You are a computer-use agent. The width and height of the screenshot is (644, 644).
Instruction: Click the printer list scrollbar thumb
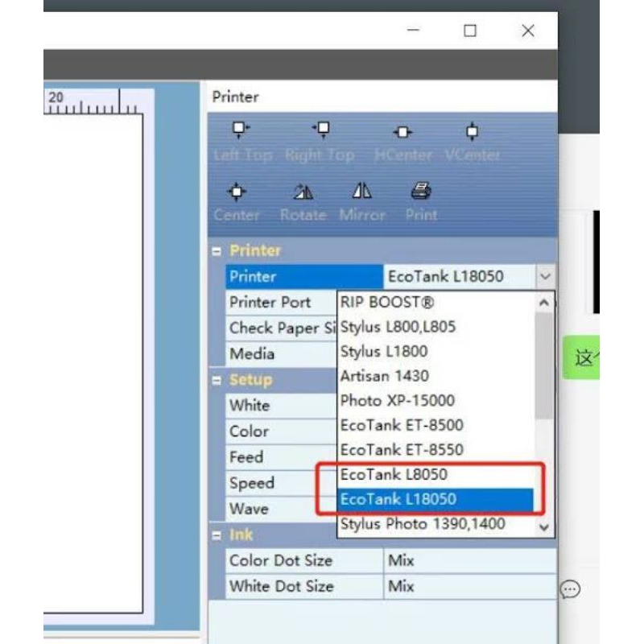point(544,365)
